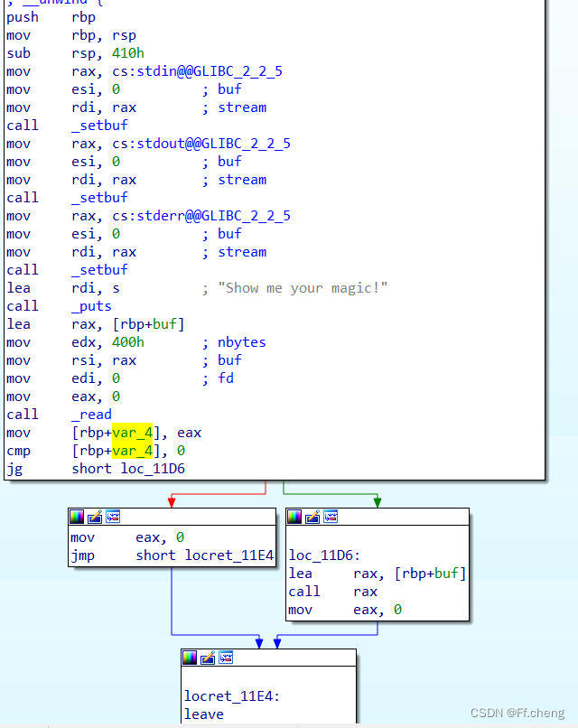
Task: Select the 'call rax' instruction
Action: pos(333,592)
